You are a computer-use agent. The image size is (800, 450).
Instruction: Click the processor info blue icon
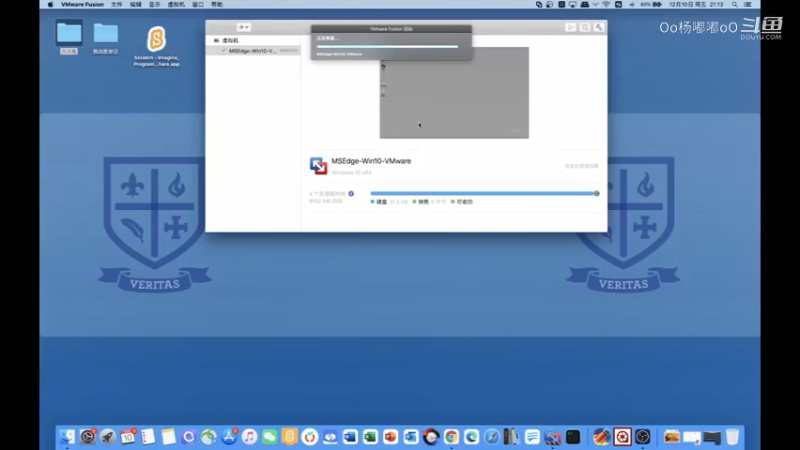[x=351, y=193]
